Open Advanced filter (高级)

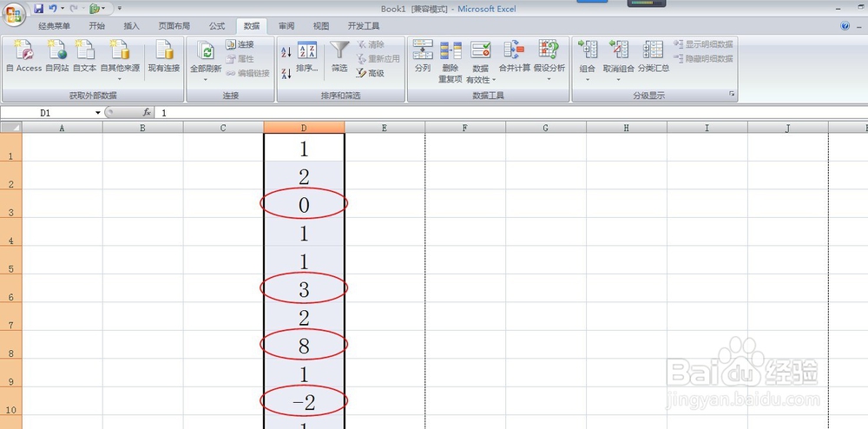tap(371, 73)
